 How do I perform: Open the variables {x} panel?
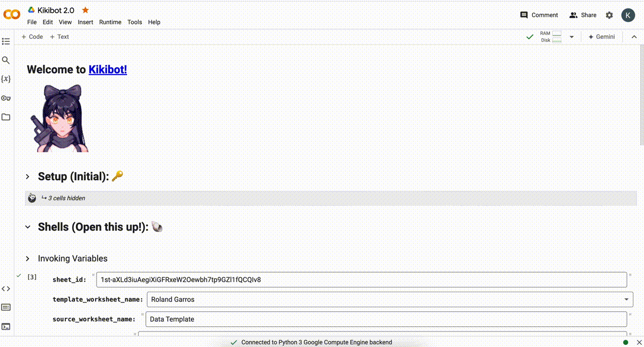click(6, 79)
